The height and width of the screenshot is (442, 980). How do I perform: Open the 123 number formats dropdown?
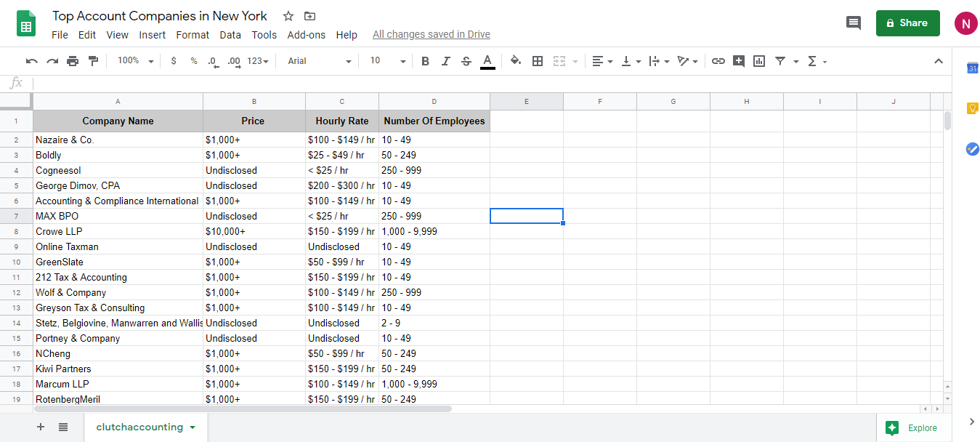(258, 61)
